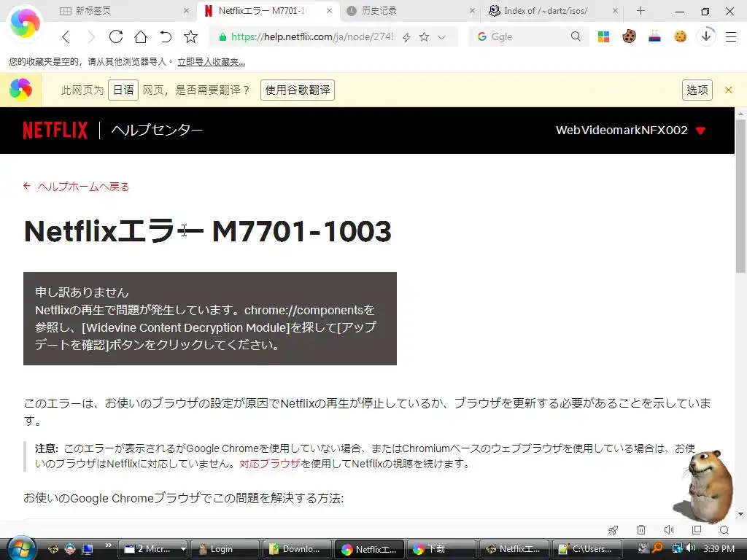
Task: Expand quick launch overflow chevron
Action: (x=108, y=545)
